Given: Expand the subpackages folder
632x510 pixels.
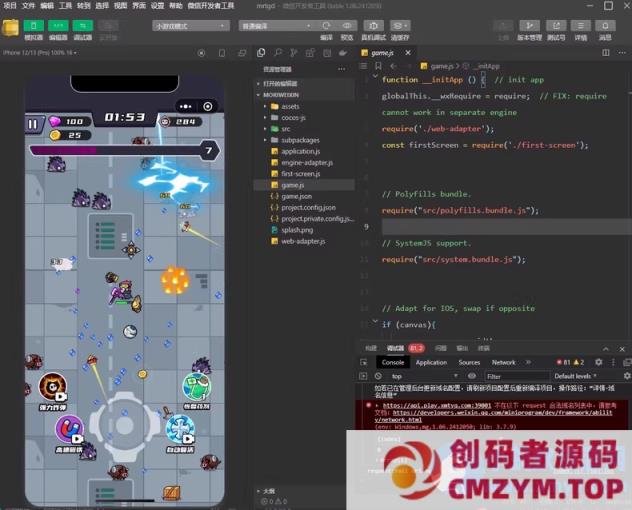Looking at the screenshot, I should pos(306,140).
